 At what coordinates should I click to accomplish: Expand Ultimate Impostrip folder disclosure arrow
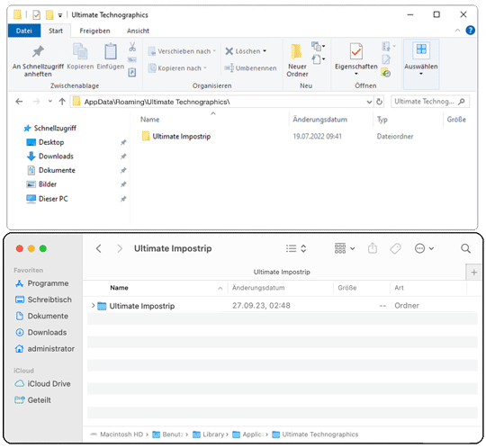(93, 306)
